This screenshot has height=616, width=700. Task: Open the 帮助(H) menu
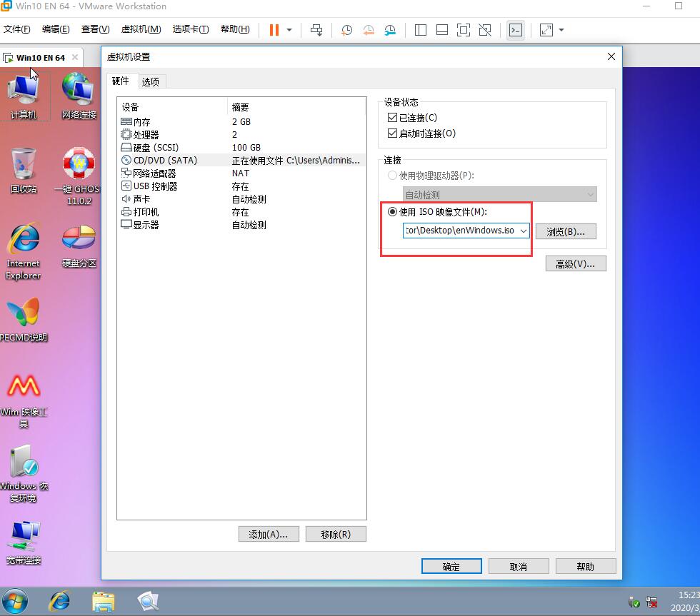tap(235, 29)
